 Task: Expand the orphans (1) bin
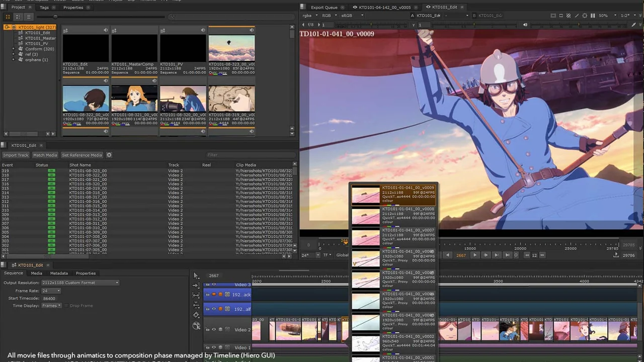click(14, 60)
